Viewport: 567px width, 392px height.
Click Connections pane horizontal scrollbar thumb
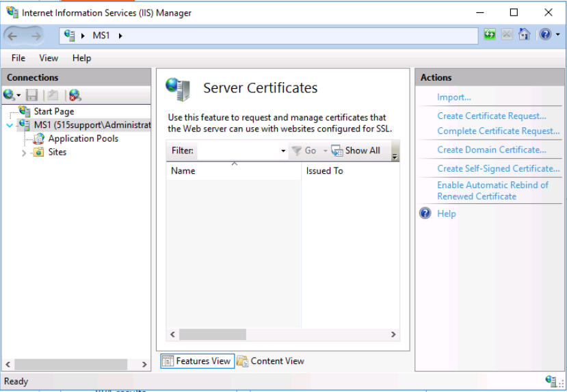pos(71,365)
